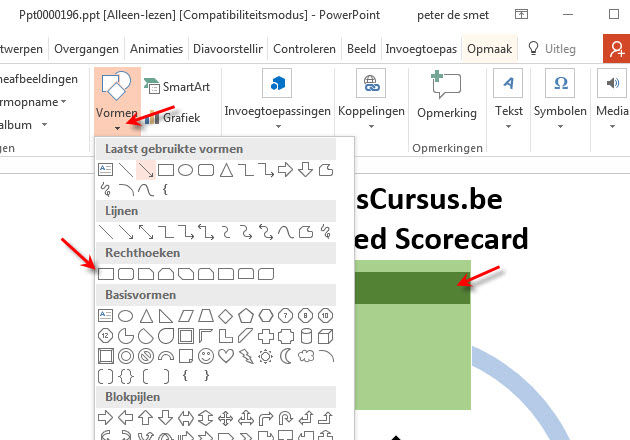Choose the pentagon basic shape

pos(245,316)
